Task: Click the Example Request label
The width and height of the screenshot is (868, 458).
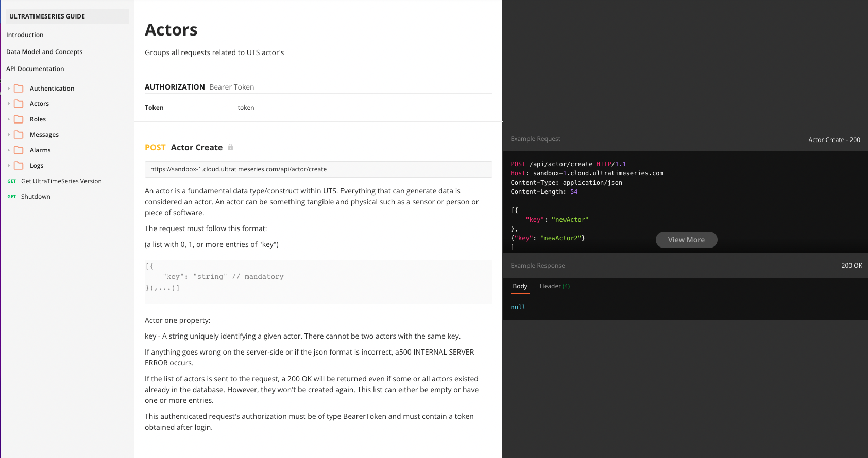Action: (535, 139)
